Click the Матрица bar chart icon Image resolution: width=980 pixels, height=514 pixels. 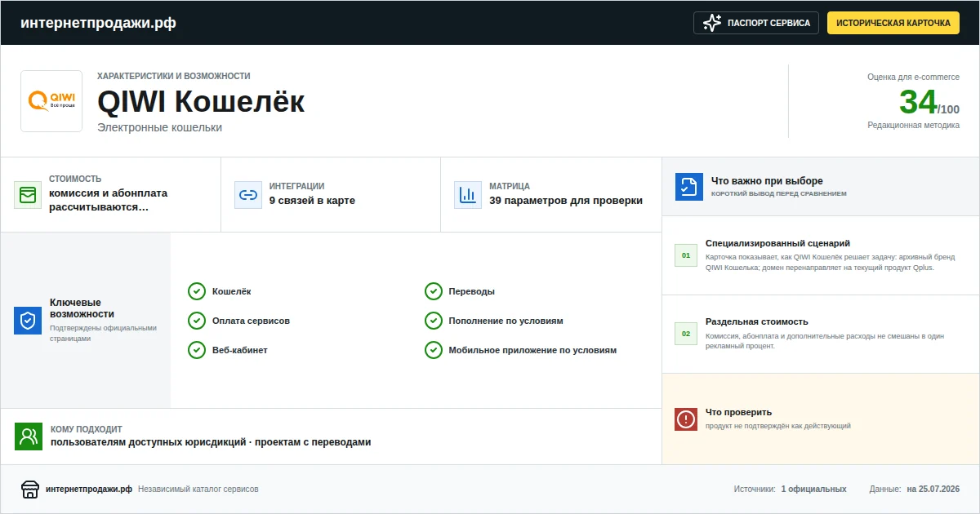468,195
